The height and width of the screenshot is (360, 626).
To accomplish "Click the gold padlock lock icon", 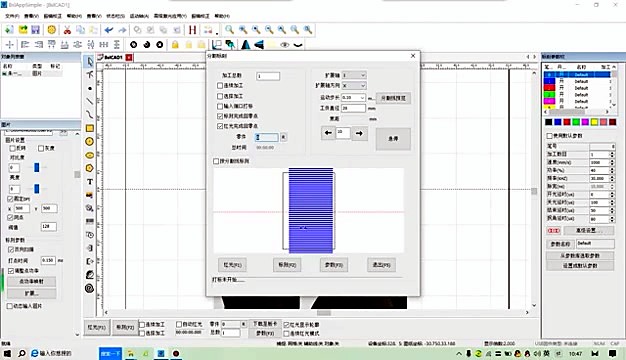I will [x=175, y=44].
